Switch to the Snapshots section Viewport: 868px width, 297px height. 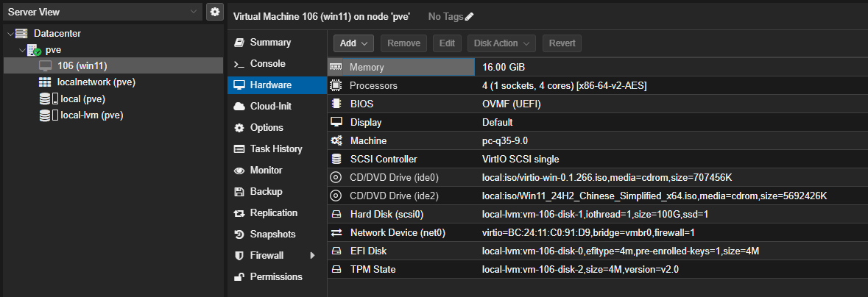click(272, 235)
